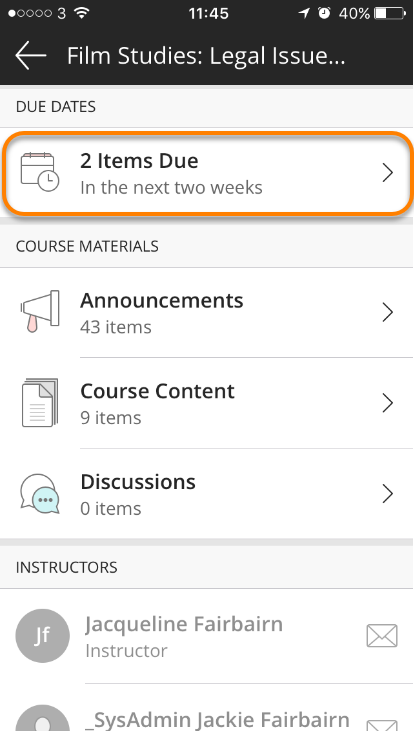
Task: Click the Film Studies course title
Action: point(206,56)
